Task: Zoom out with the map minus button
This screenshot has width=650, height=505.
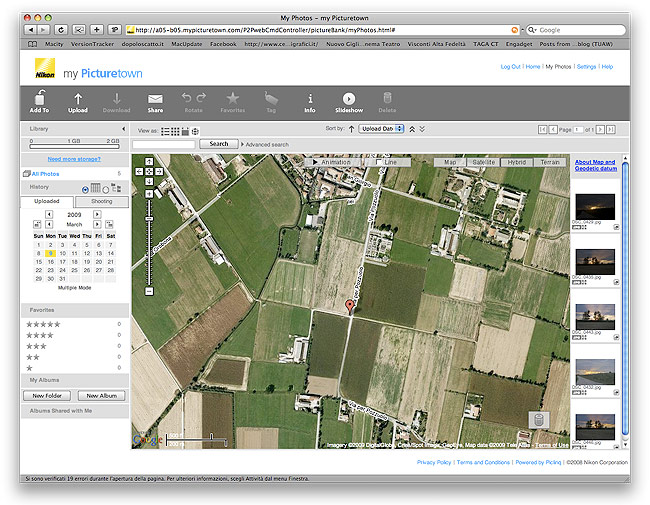Action: (149, 291)
